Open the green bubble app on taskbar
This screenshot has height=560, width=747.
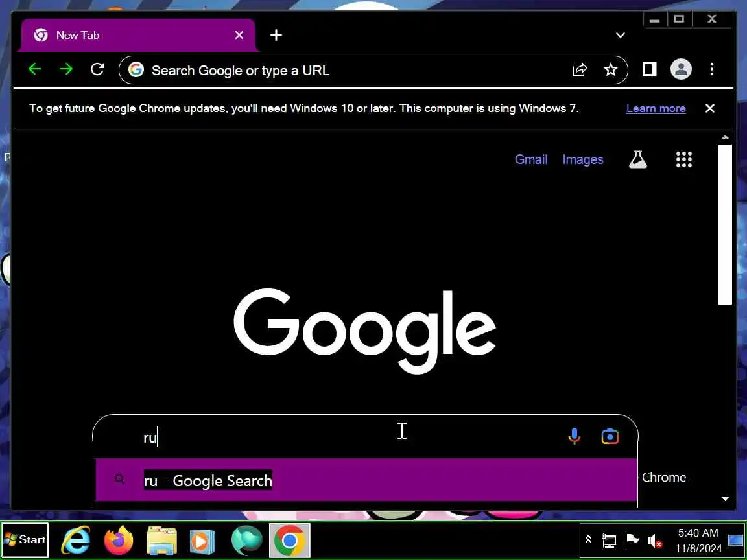point(247,541)
